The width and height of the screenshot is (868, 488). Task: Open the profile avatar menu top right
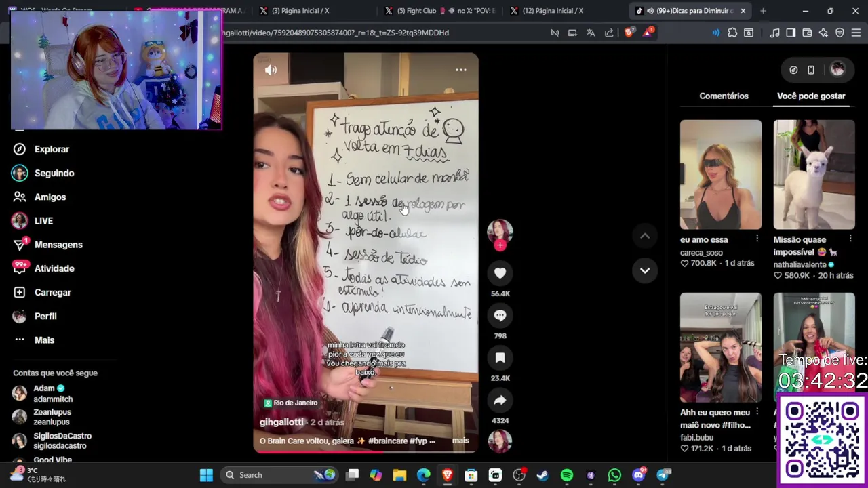(837, 70)
